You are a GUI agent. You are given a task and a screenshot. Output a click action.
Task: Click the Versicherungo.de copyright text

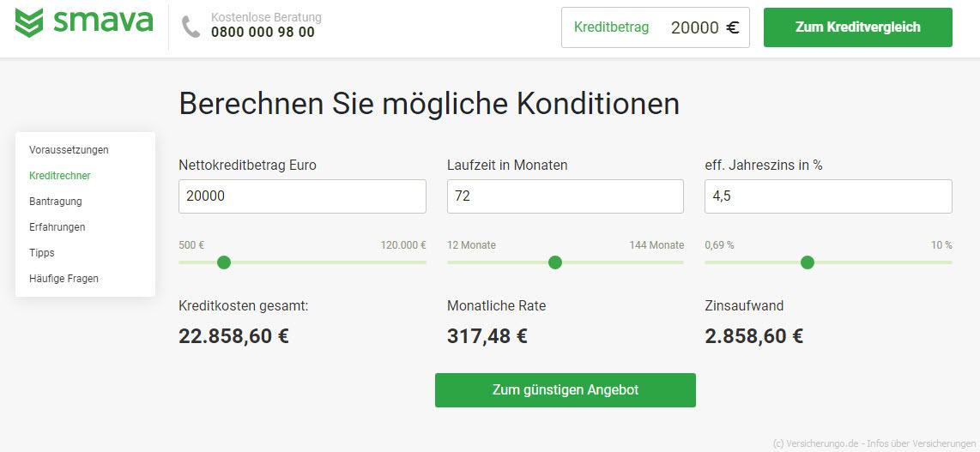[x=874, y=443]
